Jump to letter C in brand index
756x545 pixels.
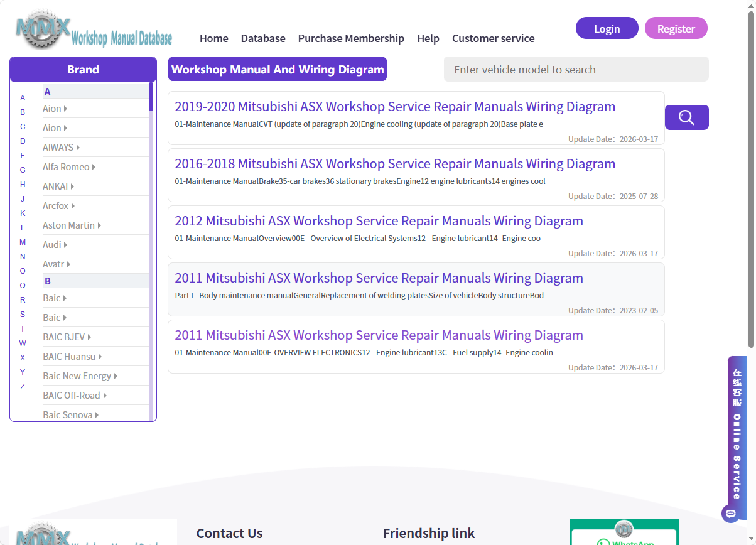23,127
